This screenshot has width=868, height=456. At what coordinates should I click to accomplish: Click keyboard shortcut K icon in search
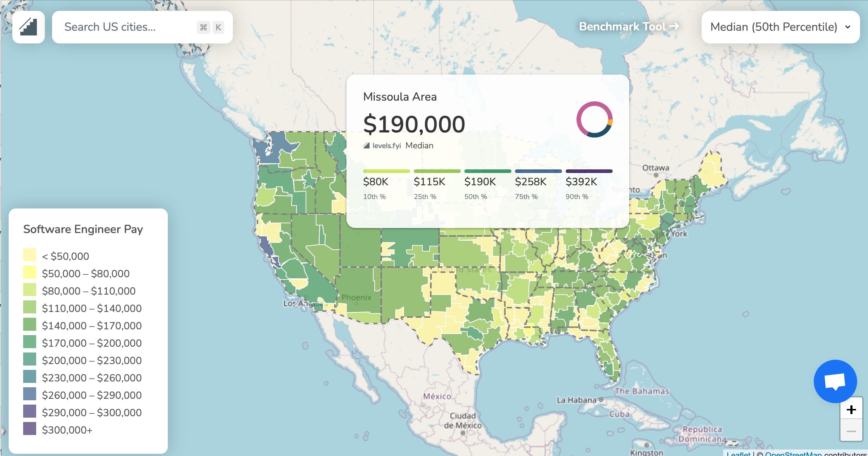pyautogui.click(x=218, y=27)
